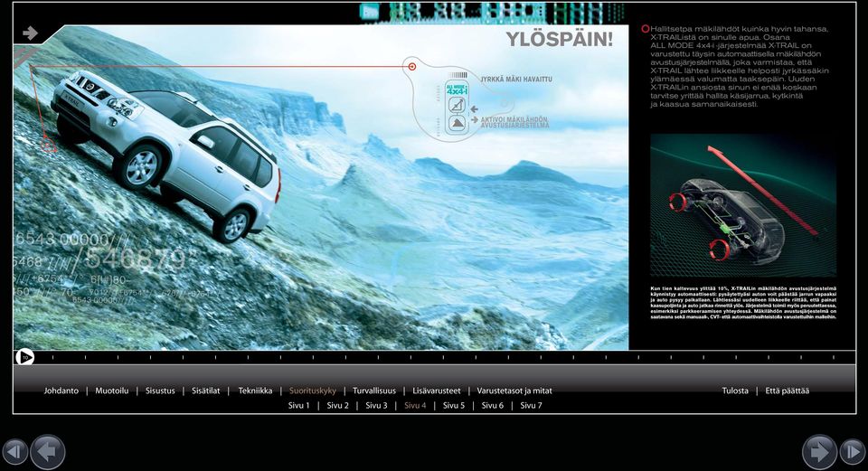This screenshot has height=471, width=868.
Task: Select the highlighted Sivu 4
Action: click(x=415, y=406)
